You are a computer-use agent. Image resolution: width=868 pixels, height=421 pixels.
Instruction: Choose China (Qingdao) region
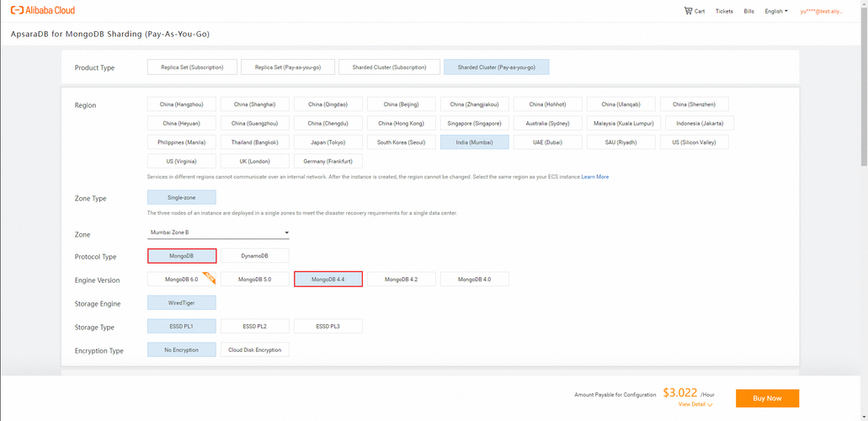[x=327, y=104]
